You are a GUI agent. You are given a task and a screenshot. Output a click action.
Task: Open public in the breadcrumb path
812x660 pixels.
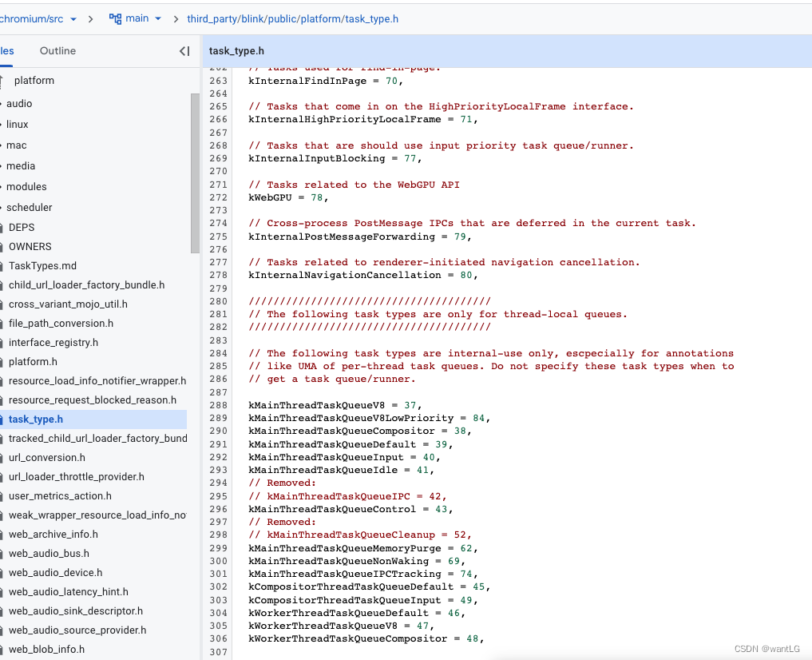point(282,19)
